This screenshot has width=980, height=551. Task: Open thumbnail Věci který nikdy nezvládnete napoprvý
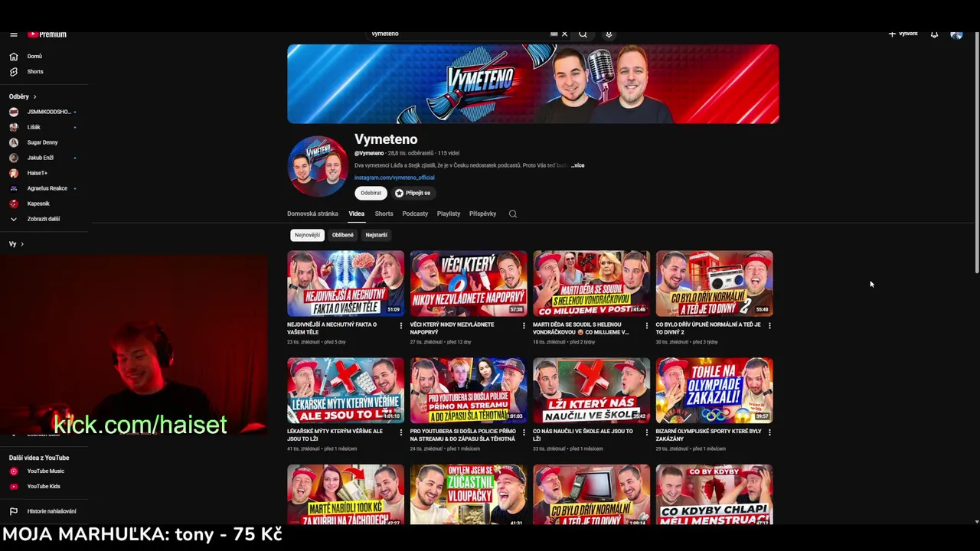(469, 283)
